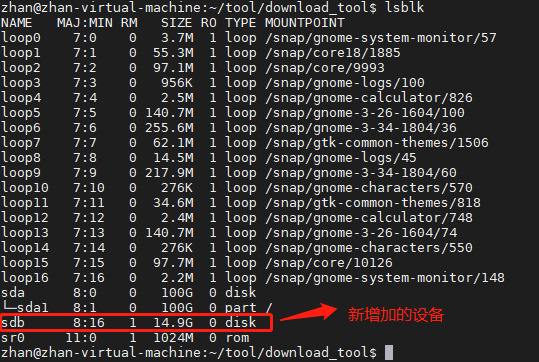Click the red 新增加的设备 label
Image resolution: width=539 pixels, height=362 pixels.
tap(396, 315)
